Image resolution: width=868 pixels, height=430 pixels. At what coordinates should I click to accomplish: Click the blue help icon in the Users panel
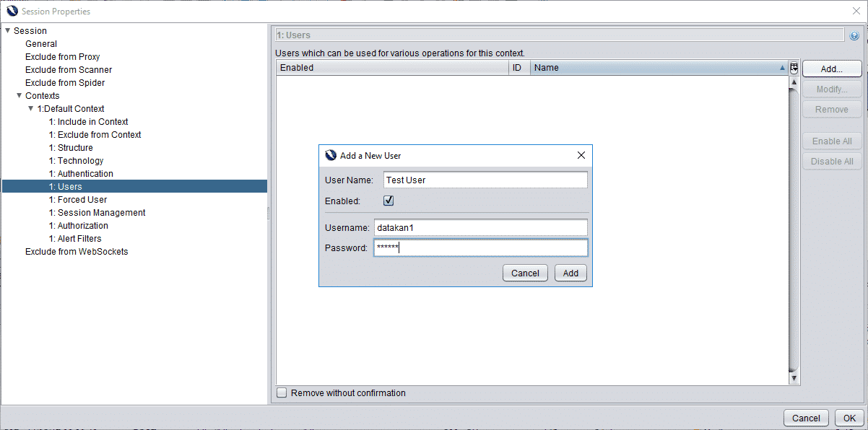point(854,35)
